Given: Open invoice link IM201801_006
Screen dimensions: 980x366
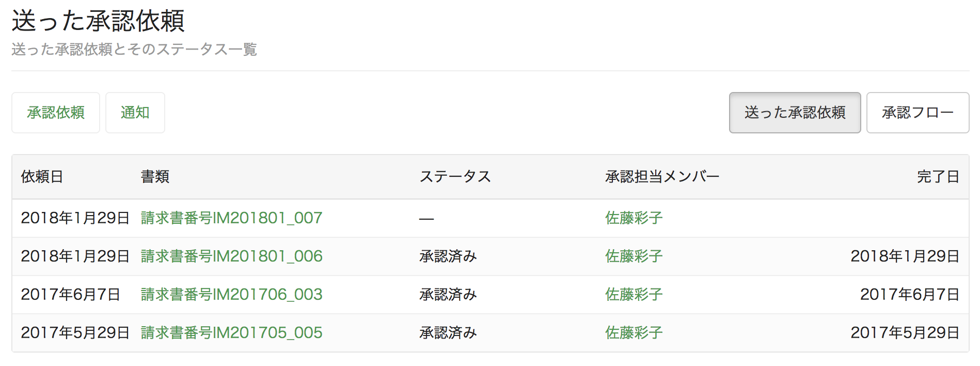Looking at the screenshot, I should tap(231, 256).
